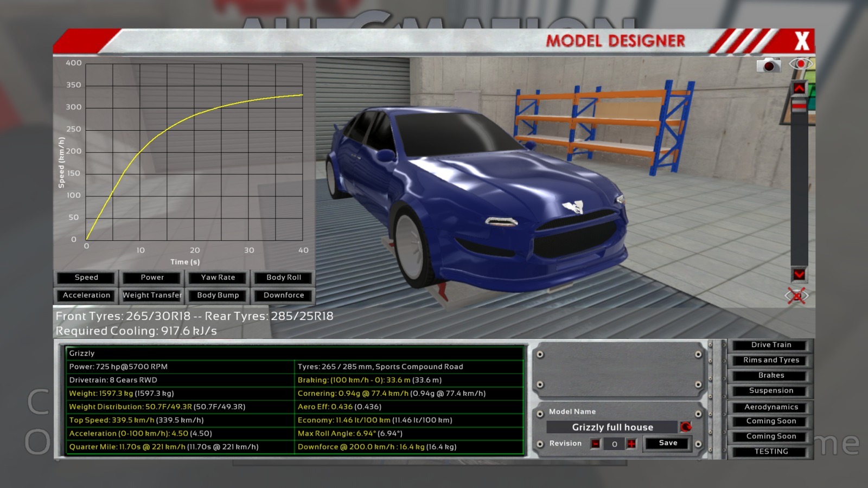
Task: Click the camera screenshot icon
Action: [x=768, y=66]
